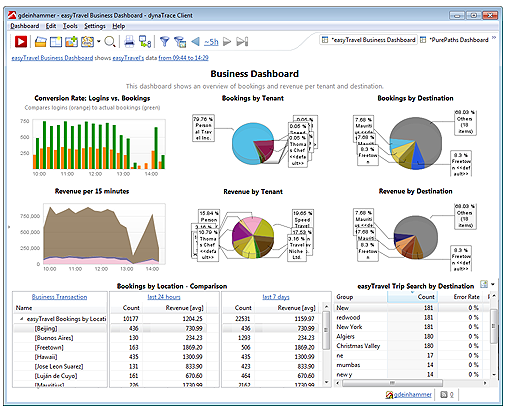Click the 'from 09:44 to 14:29' timeframe link
The height and width of the screenshot is (410, 509).
click(183, 58)
